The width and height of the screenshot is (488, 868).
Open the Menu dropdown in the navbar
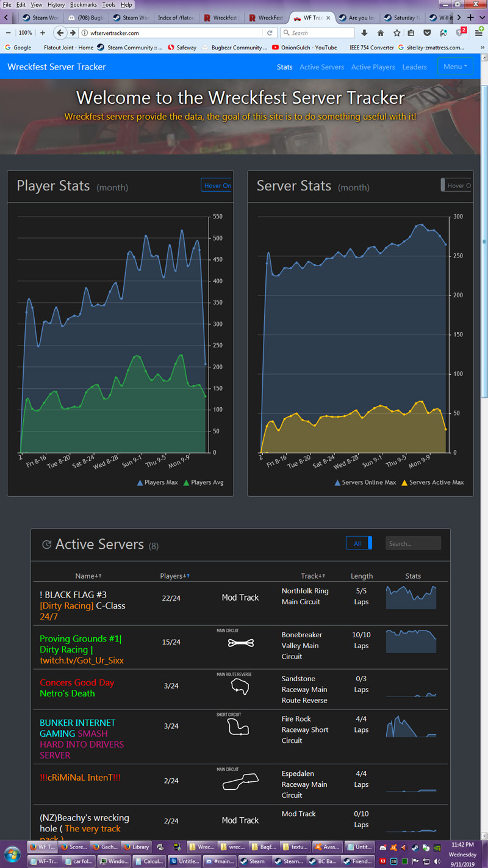click(x=455, y=67)
